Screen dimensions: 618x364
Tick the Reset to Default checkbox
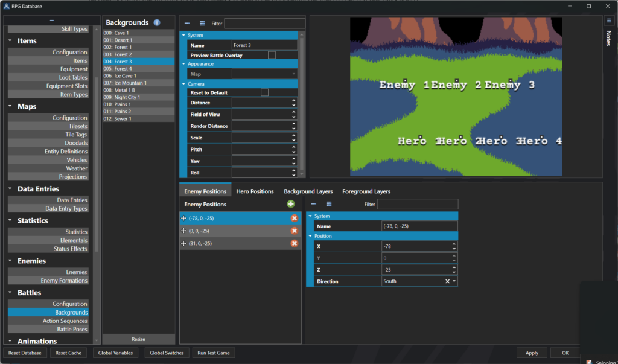(x=264, y=92)
